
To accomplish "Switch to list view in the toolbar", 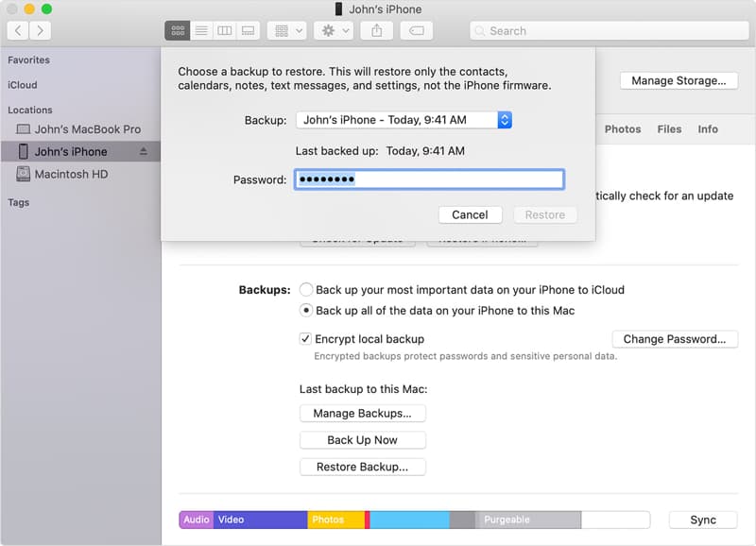I will (201, 30).
